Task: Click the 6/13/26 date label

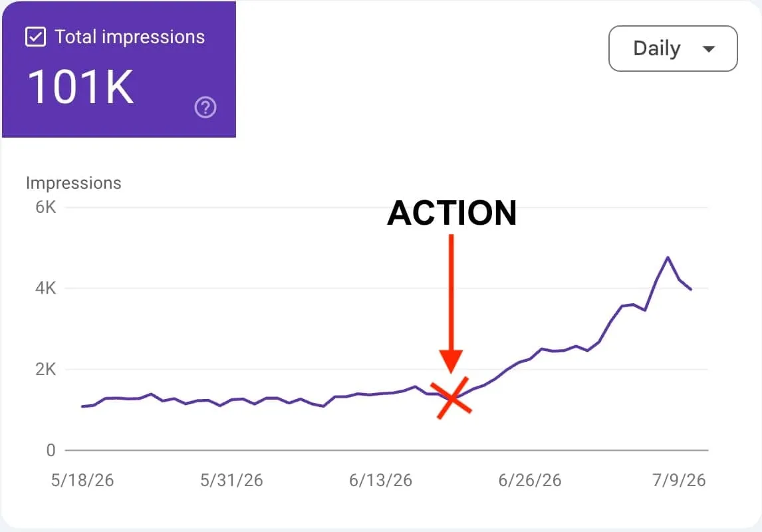Action: (x=380, y=481)
